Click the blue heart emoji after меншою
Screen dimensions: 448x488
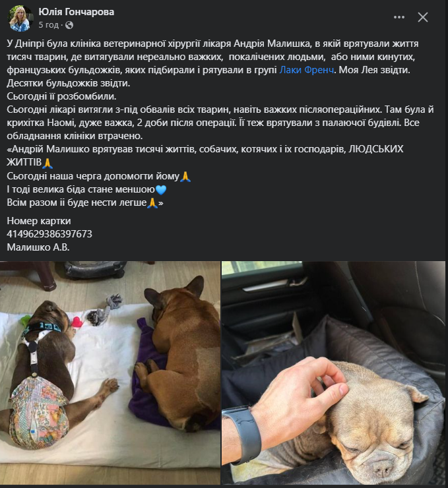[x=160, y=189]
